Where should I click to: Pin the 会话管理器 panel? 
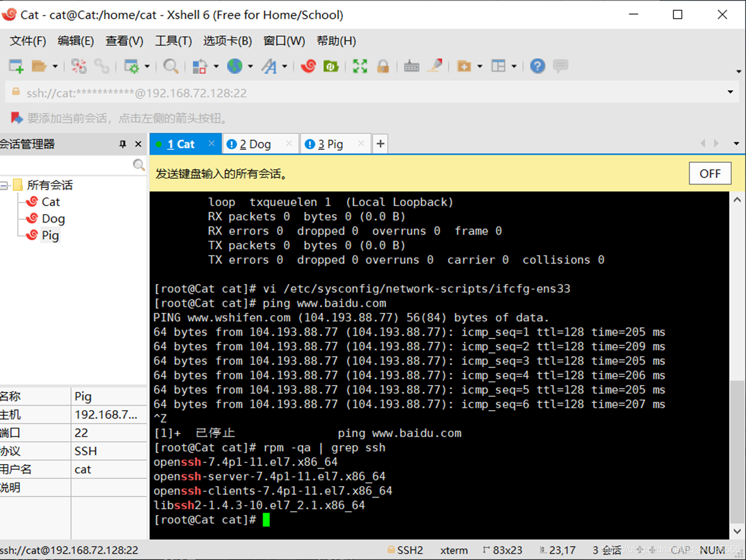(x=123, y=144)
